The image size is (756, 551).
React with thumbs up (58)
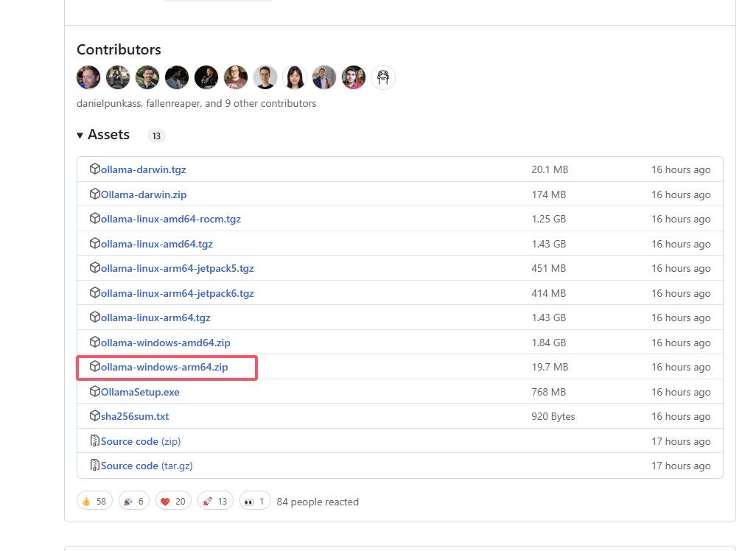click(94, 502)
